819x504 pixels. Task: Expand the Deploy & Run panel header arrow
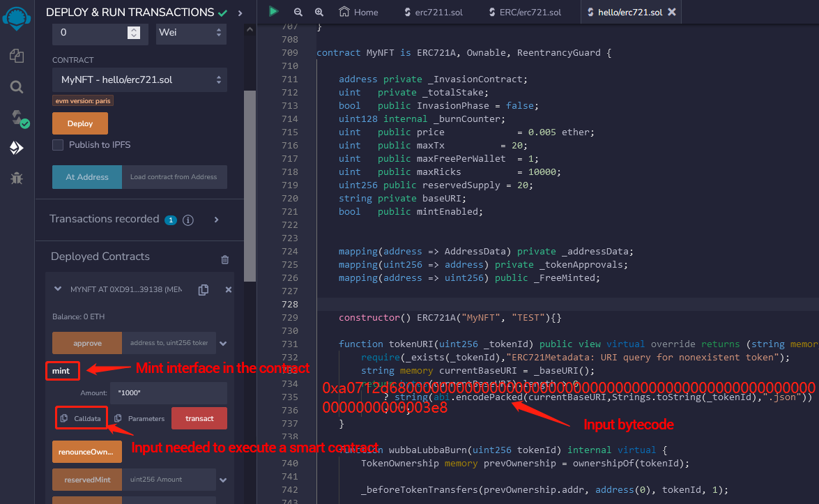click(x=240, y=13)
